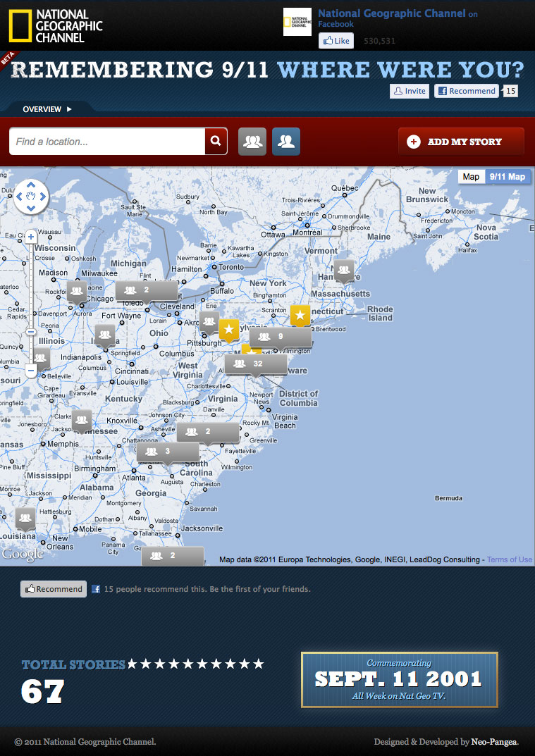Screen dimensions: 535x756
Task: Open 2-story cluster at map bottom
Action: point(173,556)
